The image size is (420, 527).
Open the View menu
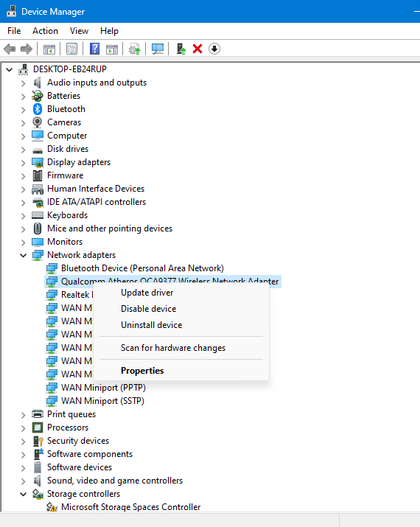80,31
